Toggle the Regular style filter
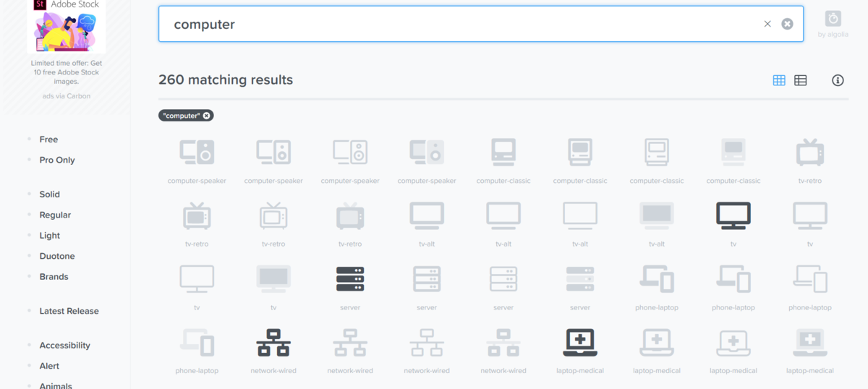The width and height of the screenshot is (868, 389). point(55,215)
